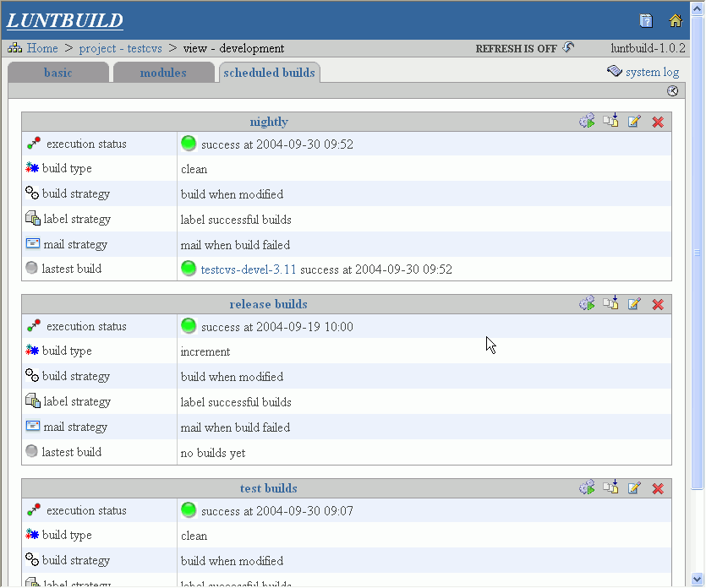Viewport: 706px width, 588px height.
Task: Switch to the modules tab
Action: [163, 73]
